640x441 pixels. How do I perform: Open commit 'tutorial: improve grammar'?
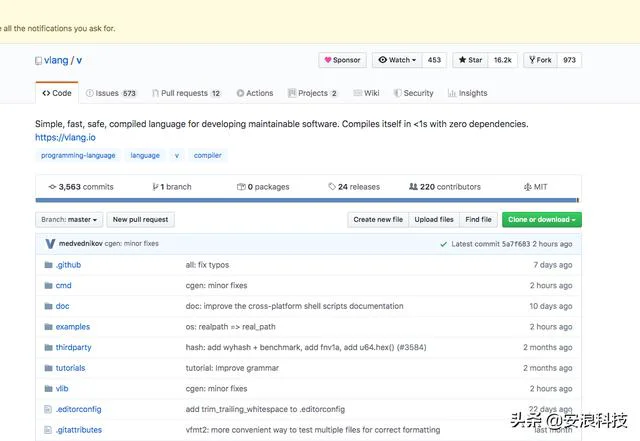[x=232, y=368]
